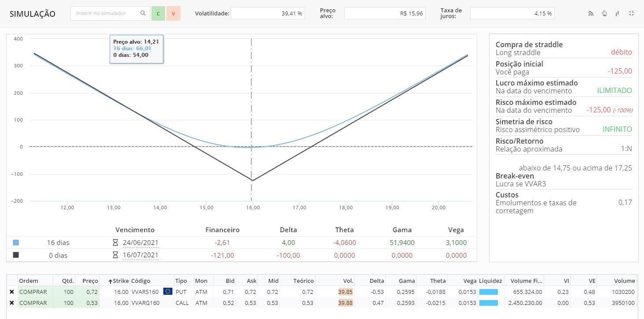
Task: Click the sort arrow next to Strike header
Action: point(110,281)
